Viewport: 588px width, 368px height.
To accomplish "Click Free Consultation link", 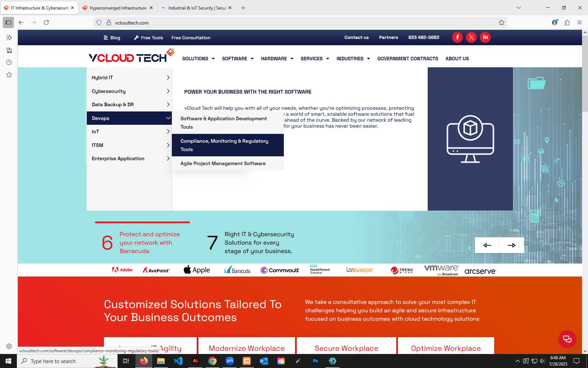I will 191,38.
